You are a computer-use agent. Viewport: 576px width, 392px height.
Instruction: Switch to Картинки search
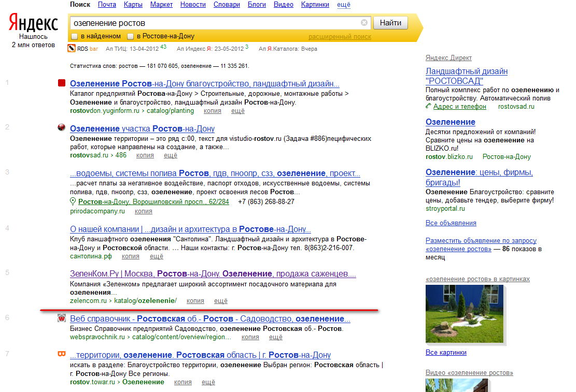pyautogui.click(x=315, y=5)
